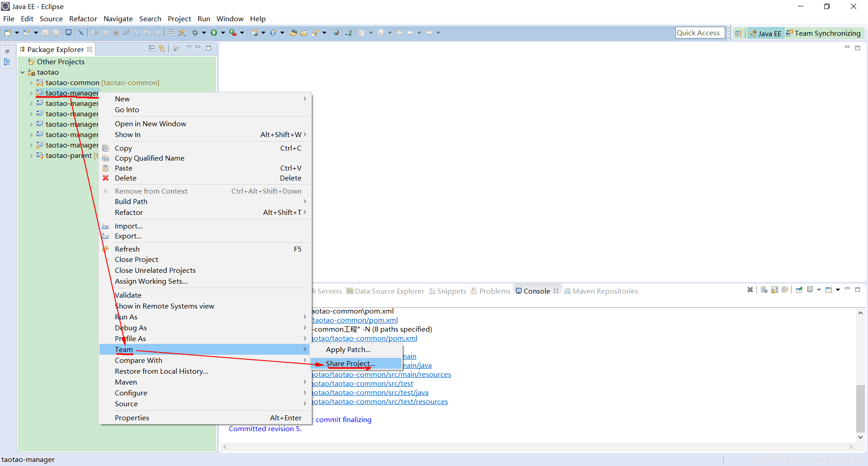Click the Display Selected Console icon
868x466 pixels.
coord(810,290)
